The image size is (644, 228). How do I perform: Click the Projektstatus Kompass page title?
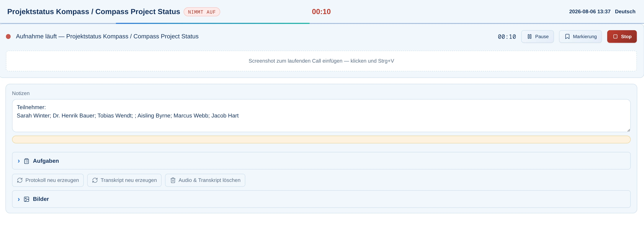click(94, 11)
